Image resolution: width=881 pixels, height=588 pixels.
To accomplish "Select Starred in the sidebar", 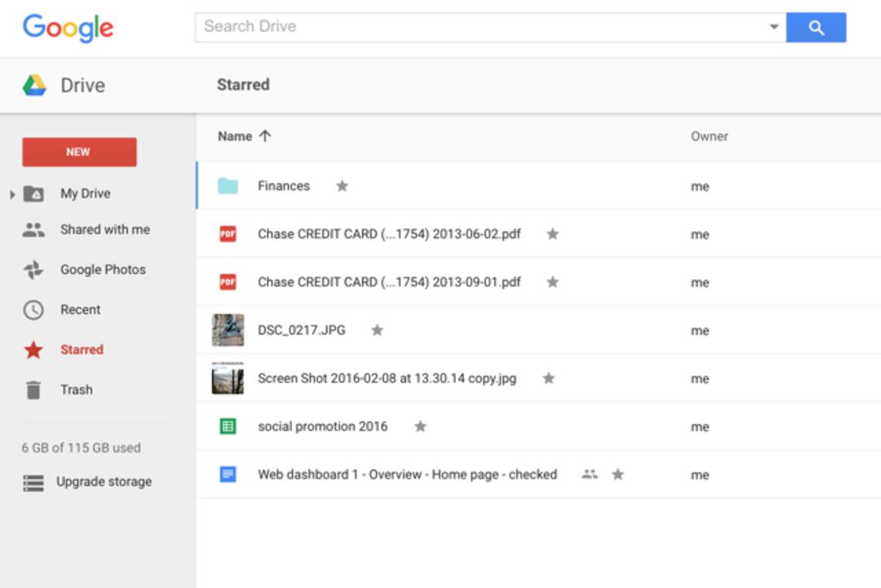I will click(82, 349).
